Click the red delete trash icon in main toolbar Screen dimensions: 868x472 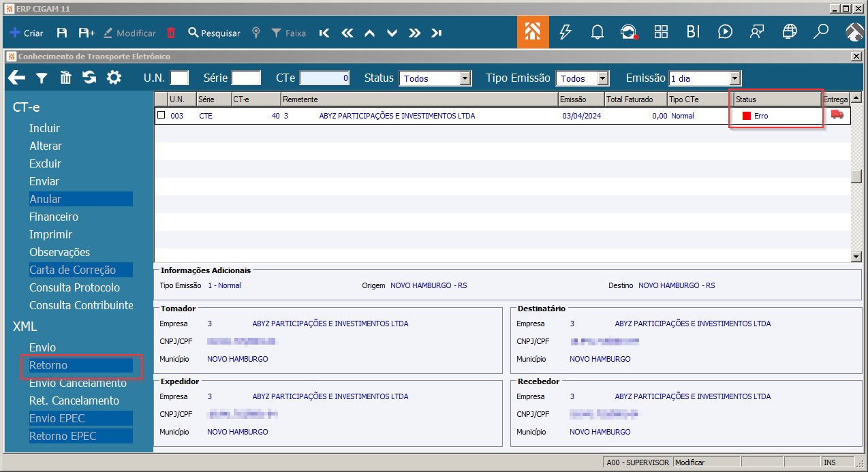pos(171,33)
